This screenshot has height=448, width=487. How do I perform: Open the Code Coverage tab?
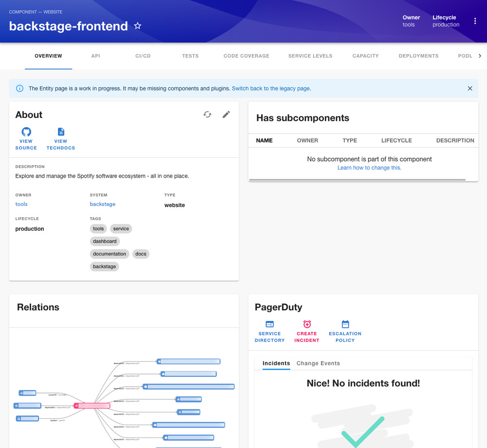pyautogui.click(x=246, y=56)
